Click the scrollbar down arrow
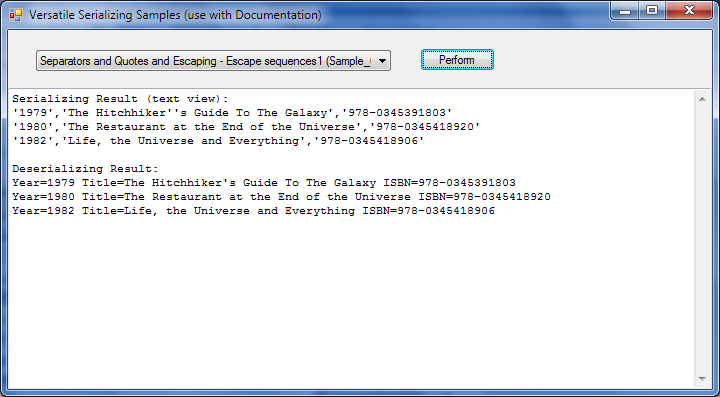 pos(702,379)
